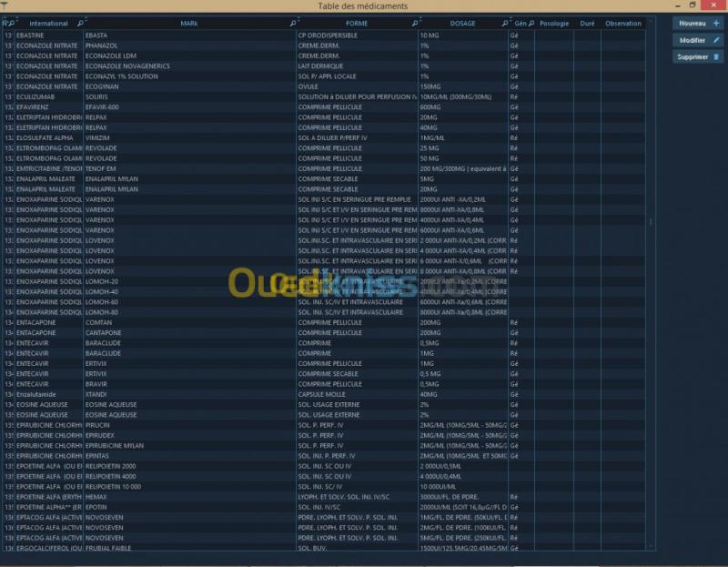Image resolution: width=728 pixels, height=567 pixels.
Task: Select LOMOH-20 brand cell
Action: tap(189, 281)
